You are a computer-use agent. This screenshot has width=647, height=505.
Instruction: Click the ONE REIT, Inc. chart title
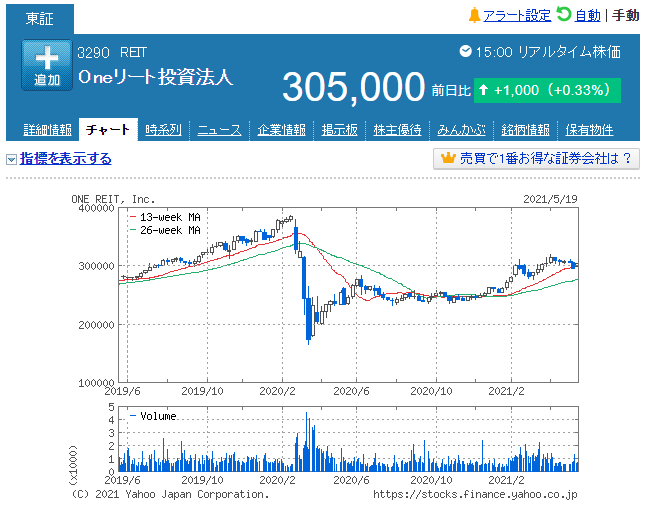point(113,199)
